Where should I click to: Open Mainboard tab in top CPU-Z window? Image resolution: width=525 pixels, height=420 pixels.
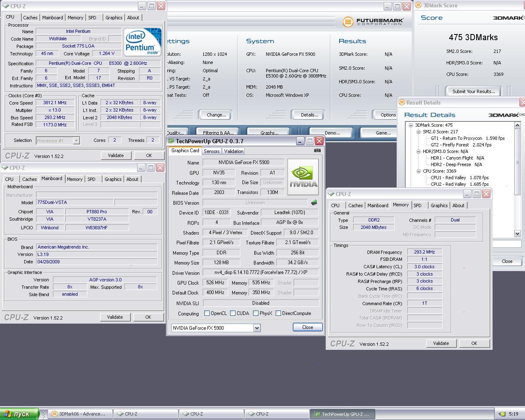click(x=52, y=18)
